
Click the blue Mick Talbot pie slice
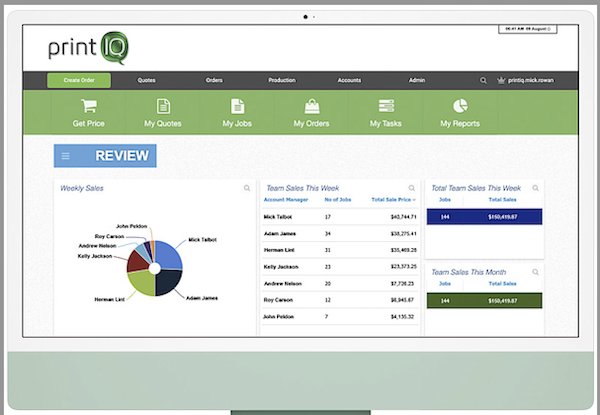click(x=168, y=256)
